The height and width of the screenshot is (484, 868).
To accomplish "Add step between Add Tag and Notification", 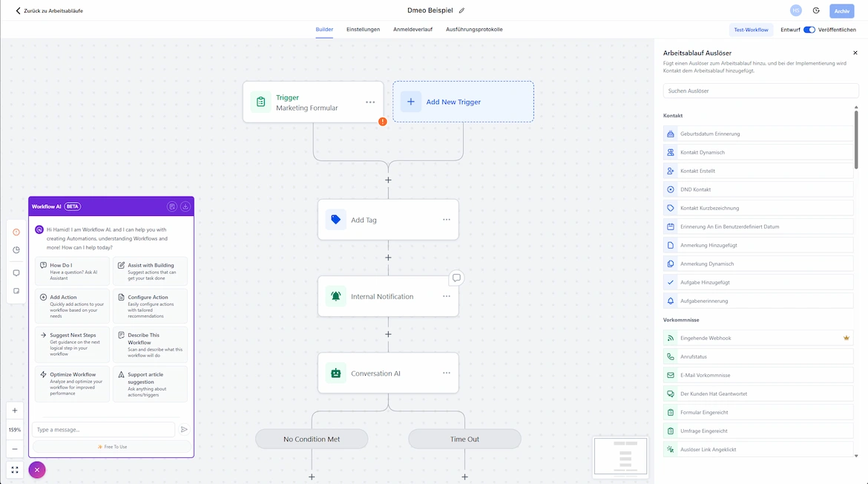I will [x=388, y=258].
